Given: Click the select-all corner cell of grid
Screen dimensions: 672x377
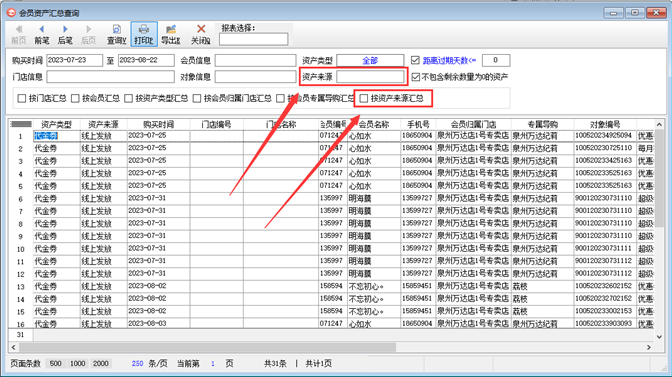Looking at the screenshot, I should coord(21,125).
